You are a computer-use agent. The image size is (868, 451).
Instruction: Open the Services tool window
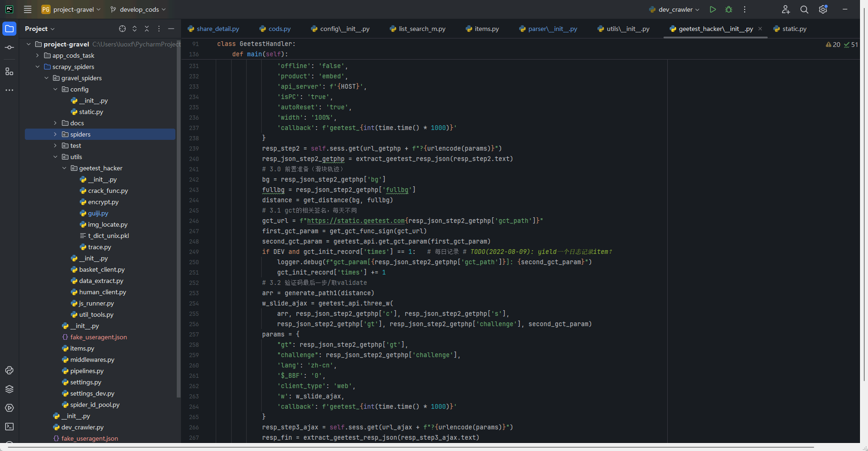pos(9,408)
